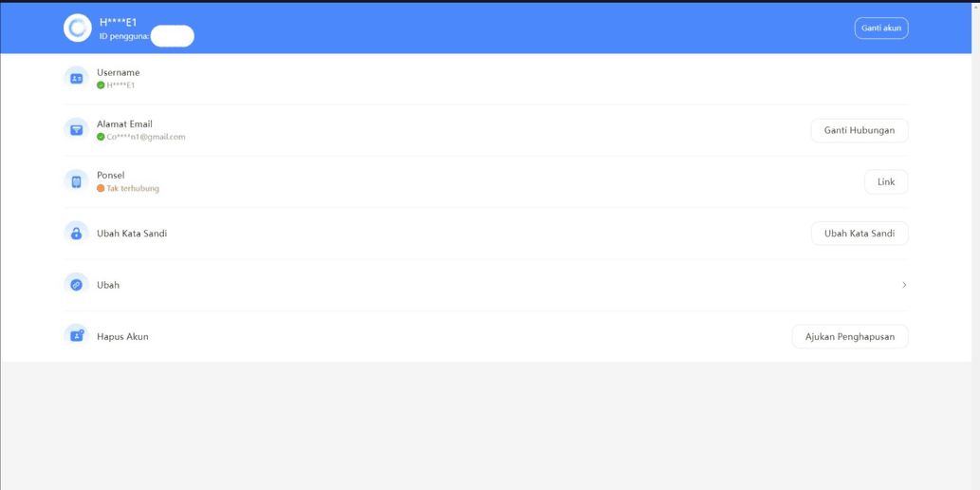
Task: Link a phone number with Link button
Action: (886, 182)
